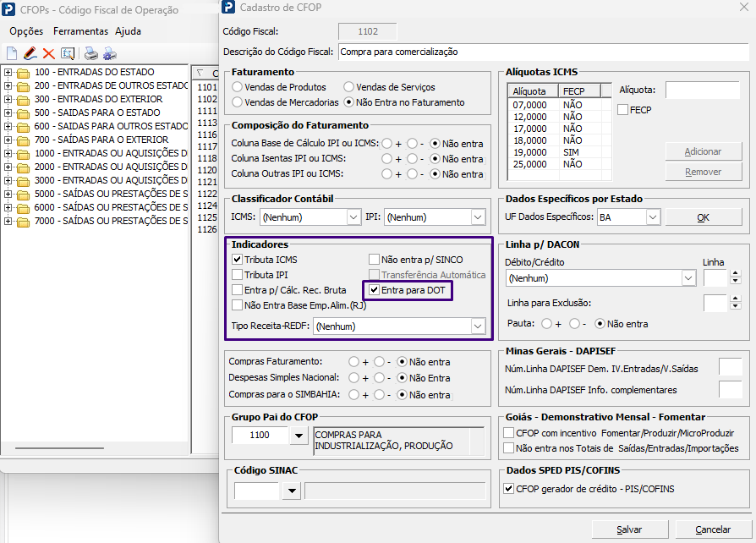Image resolution: width=756 pixels, height=543 pixels.
Task: Uncheck the Entra para DOT checkbox
Action: [x=374, y=290]
